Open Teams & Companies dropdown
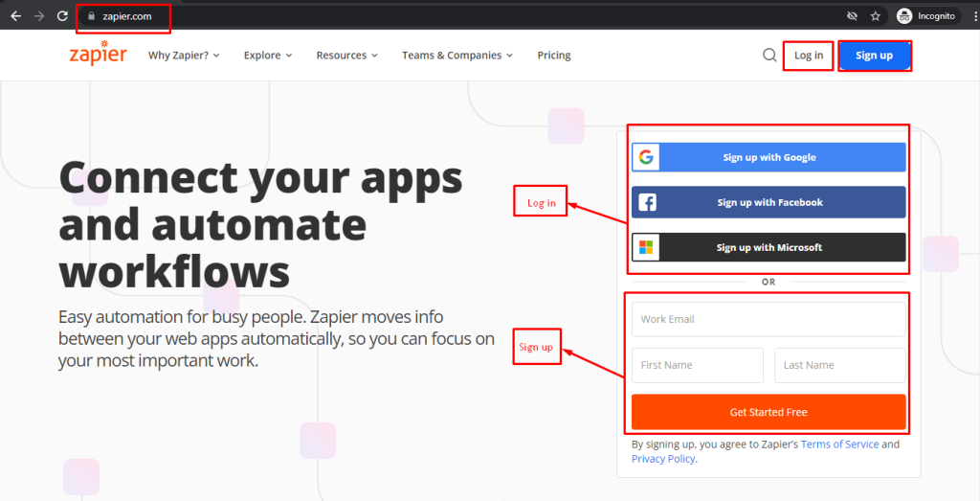 [x=457, y=55]
